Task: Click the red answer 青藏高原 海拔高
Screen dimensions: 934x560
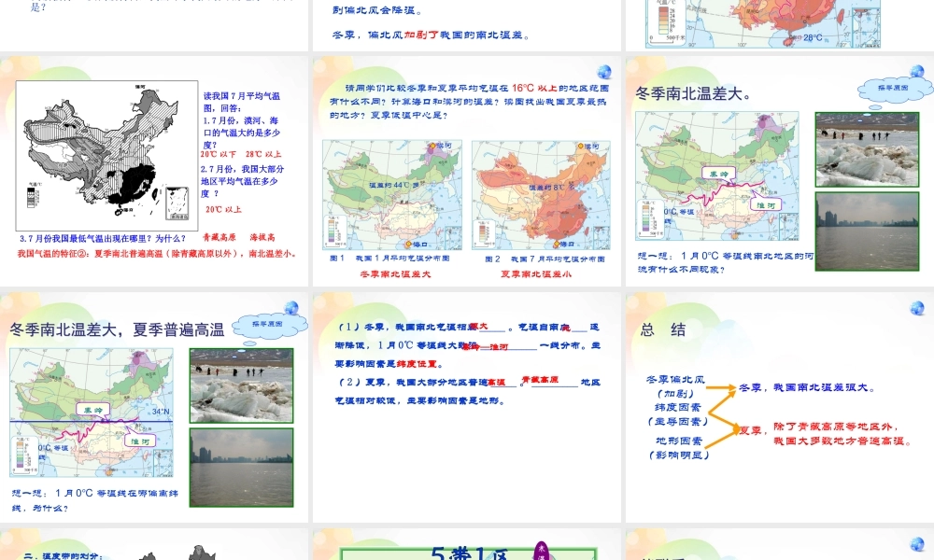Action: tap(238, 237)
